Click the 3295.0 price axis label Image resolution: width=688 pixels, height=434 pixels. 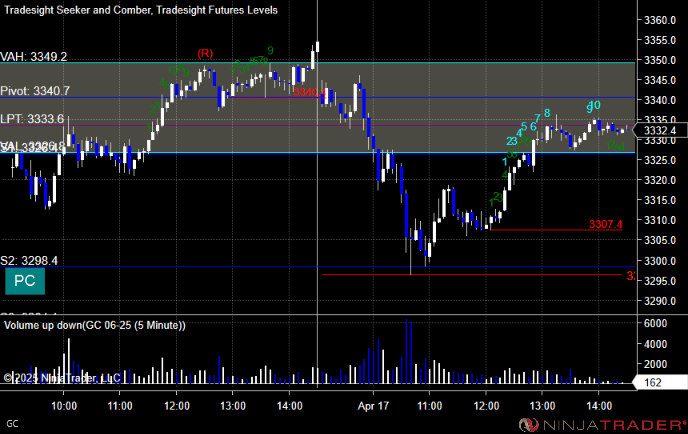click(x=660, y=281)
